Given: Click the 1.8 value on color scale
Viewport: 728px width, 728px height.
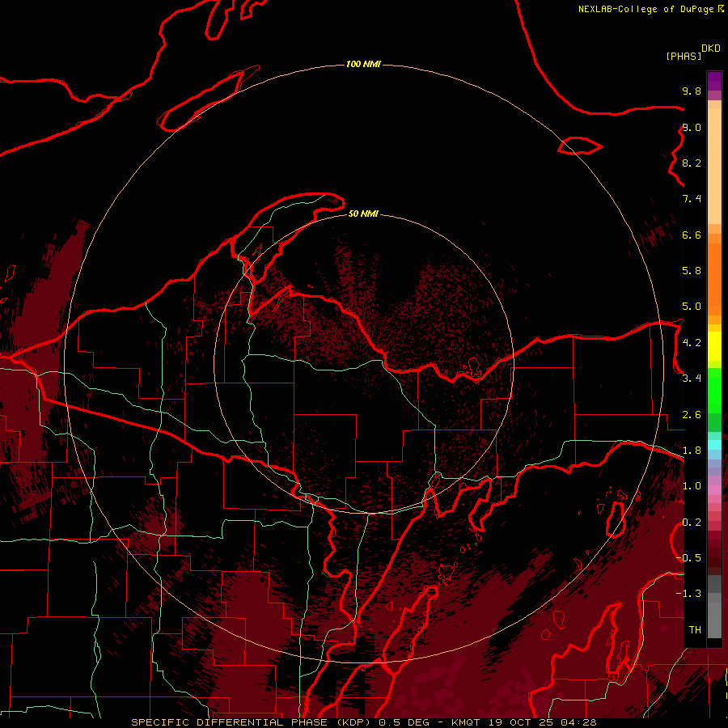Looking at the screenshot, I should pyautogui.click(x=692, y=451).
